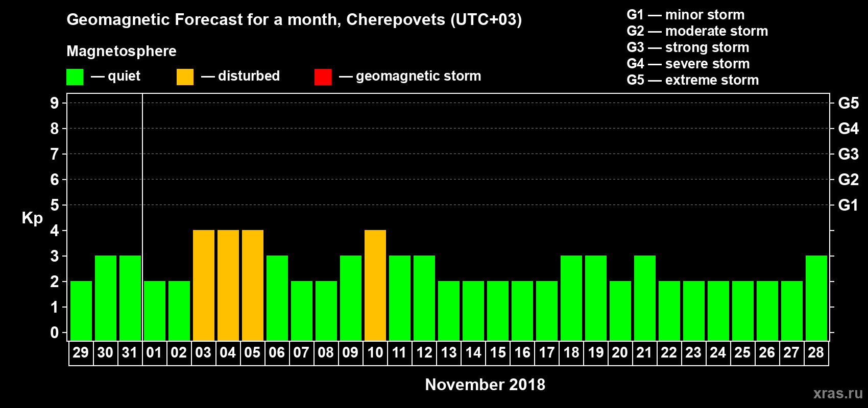Click the red geomagnetic storm legend swatch

323,77
